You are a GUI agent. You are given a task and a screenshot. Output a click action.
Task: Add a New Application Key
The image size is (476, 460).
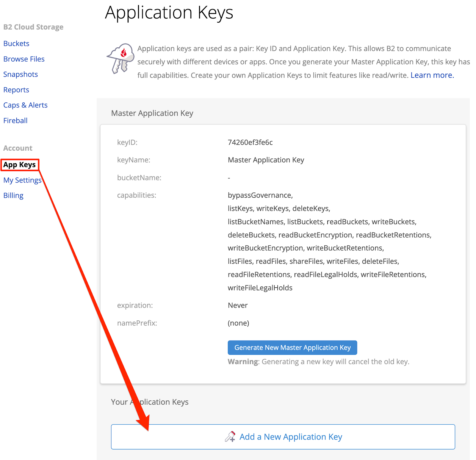pyautogui.click(x=283, y=437)
